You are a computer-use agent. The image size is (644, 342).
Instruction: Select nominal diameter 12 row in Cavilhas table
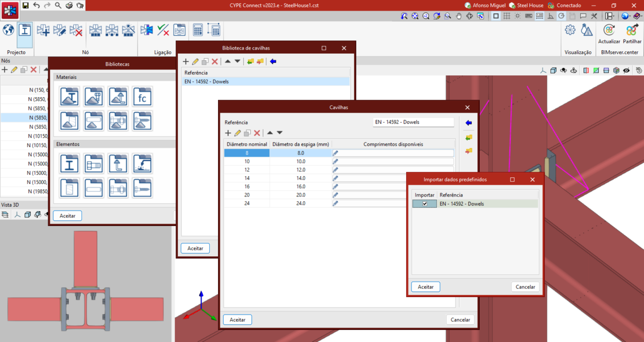[x=247, y=170]
